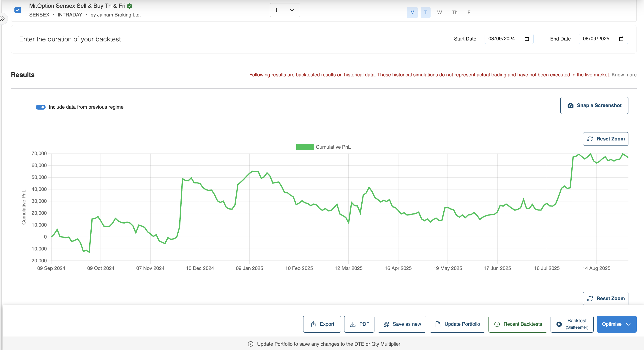Image resolution: width=644 pixels, height=350 pixels.
Task: Download the report via PDF icon
Action: (352, 324)
